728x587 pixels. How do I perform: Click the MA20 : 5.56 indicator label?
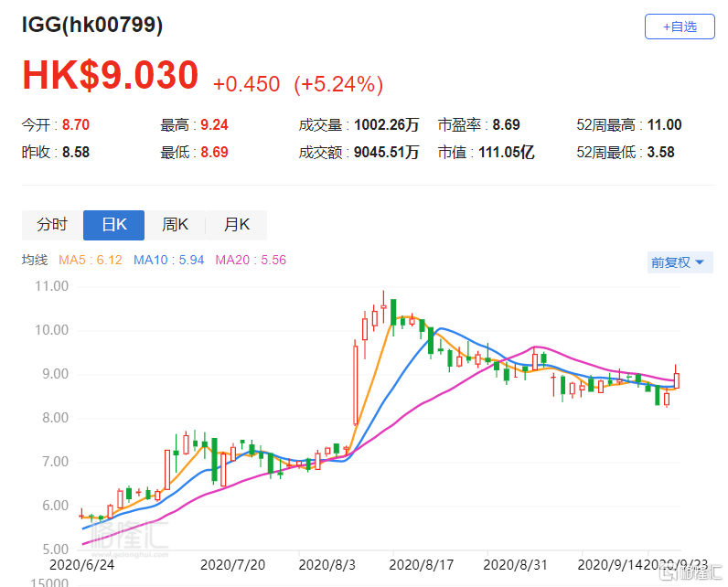tap(251, 260)
